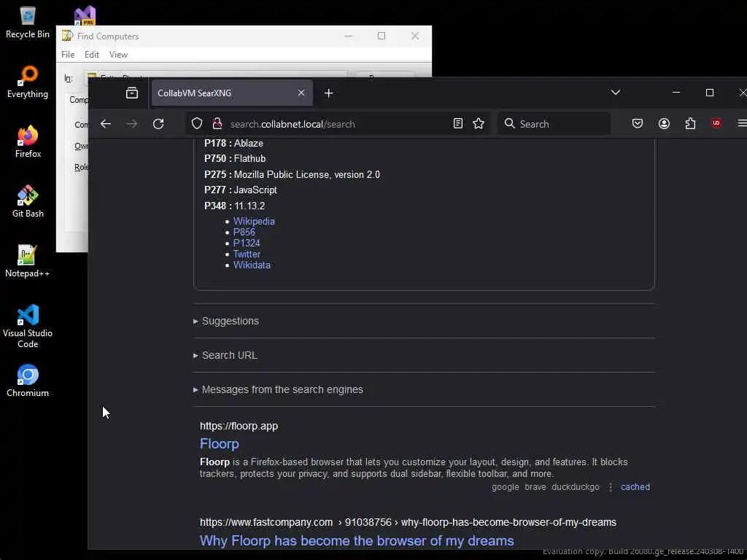The height and width of the screenshot is (560, 747).
Task: Open the Floorp result's three-dot options
Action: pos(611,486)
